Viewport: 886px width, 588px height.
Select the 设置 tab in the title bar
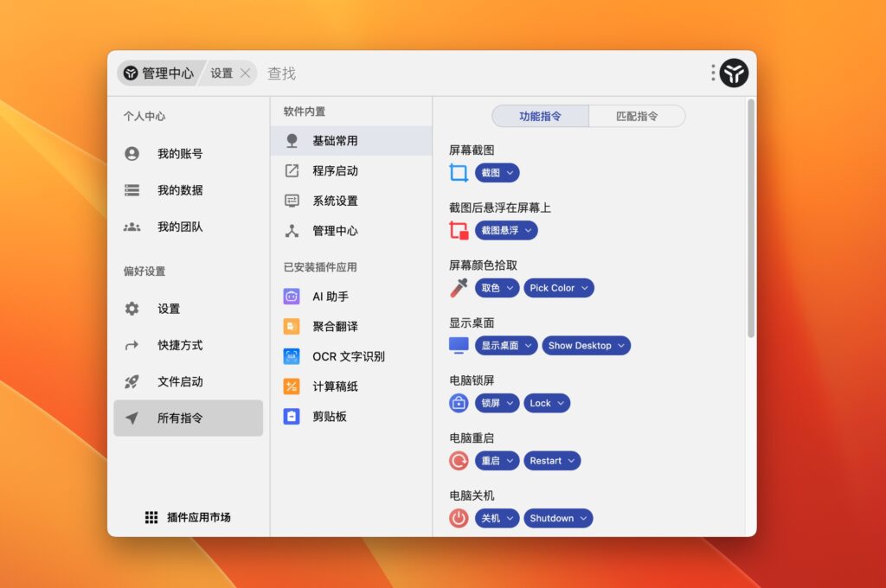coord(223,73)
